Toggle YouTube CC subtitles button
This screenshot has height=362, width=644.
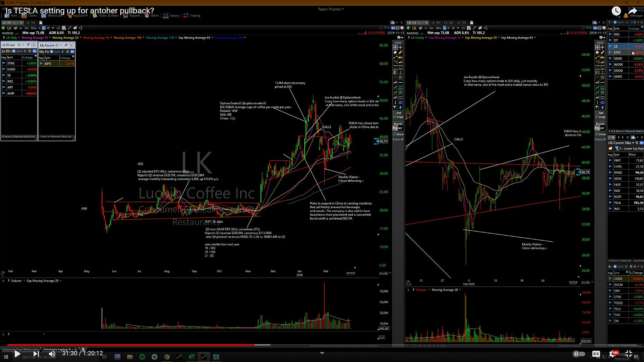tap(596, 354)
